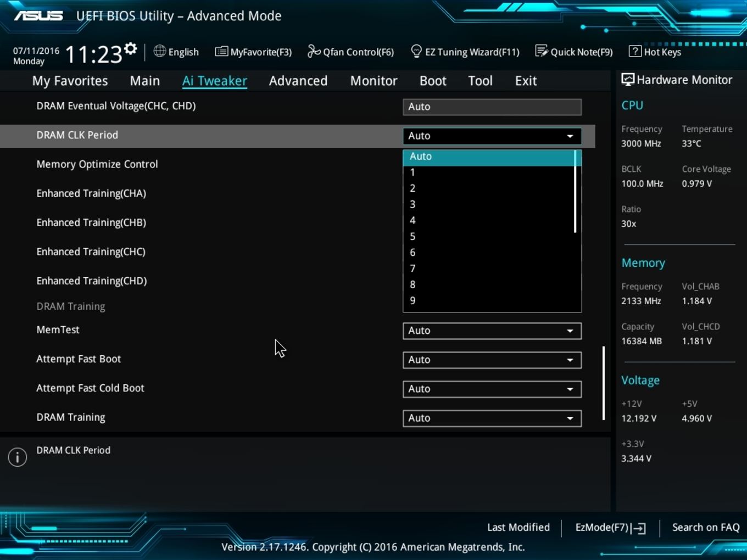Switch to the Boot tab
Viewport: 747px width, 560px height.
(433, 81)
